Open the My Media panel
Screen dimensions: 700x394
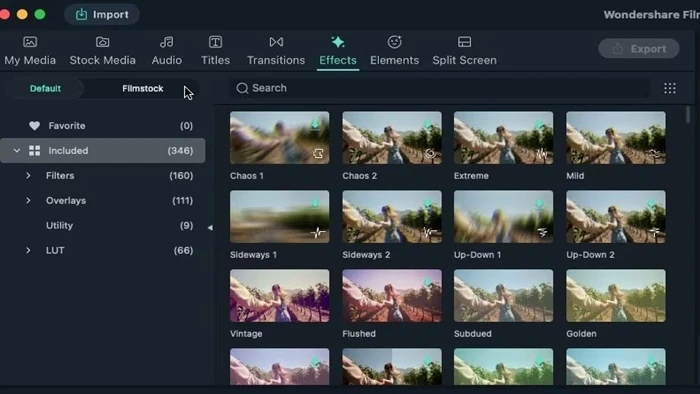[x=30, y=51]
